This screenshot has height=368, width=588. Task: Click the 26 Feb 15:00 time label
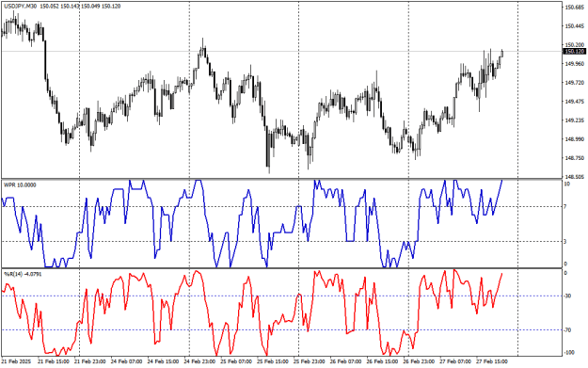[383, 361]
